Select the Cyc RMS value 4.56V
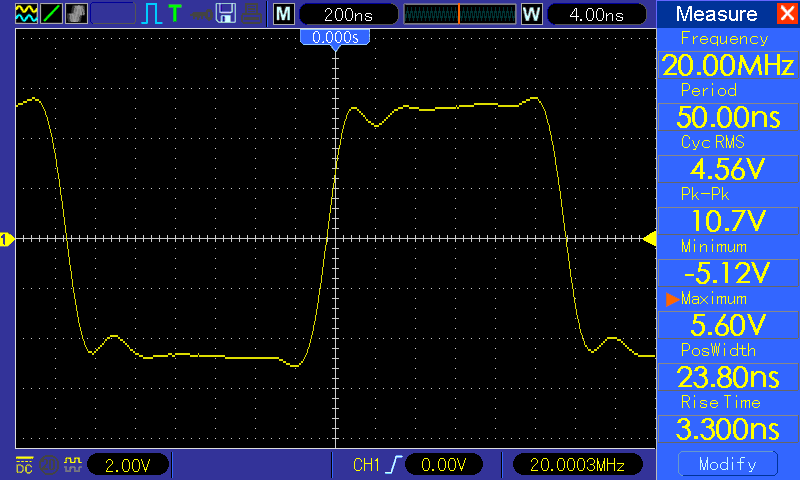The height and width of the screenshot is (480, 800). 728,169
